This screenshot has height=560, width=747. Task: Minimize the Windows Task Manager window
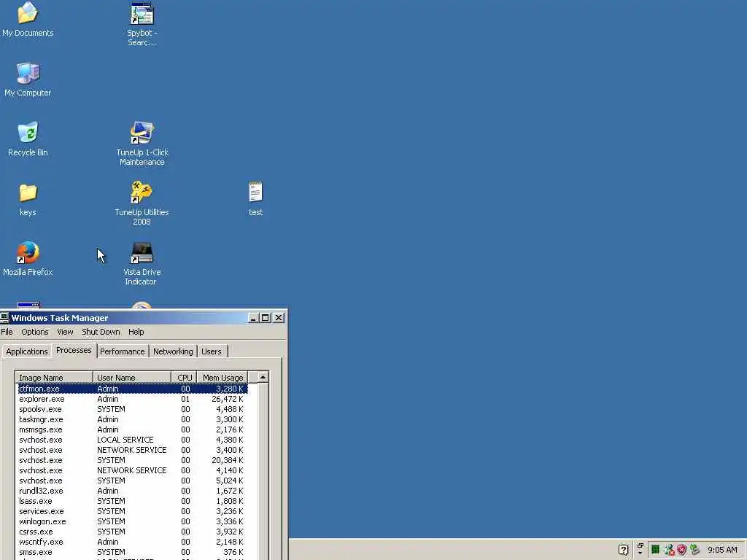tap(253, 318)
